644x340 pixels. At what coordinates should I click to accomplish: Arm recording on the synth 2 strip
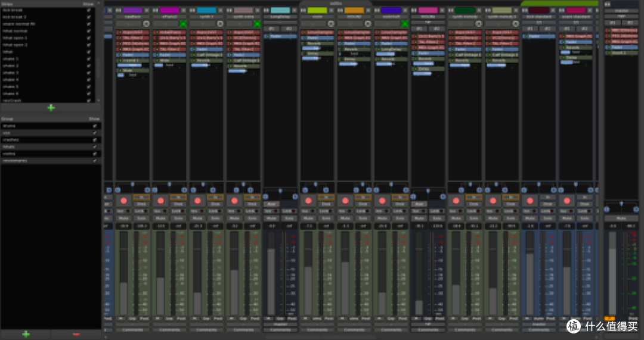[197, 201]
